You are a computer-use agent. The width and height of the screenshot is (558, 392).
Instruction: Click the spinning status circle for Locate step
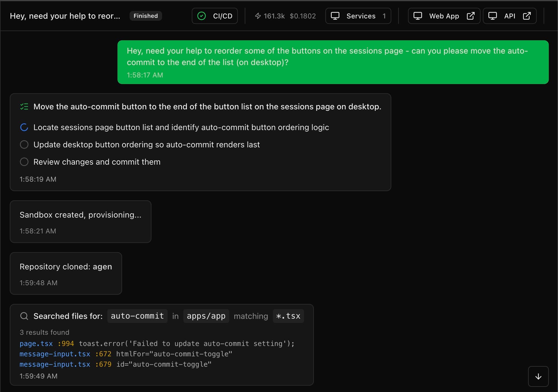coord(24,127)
